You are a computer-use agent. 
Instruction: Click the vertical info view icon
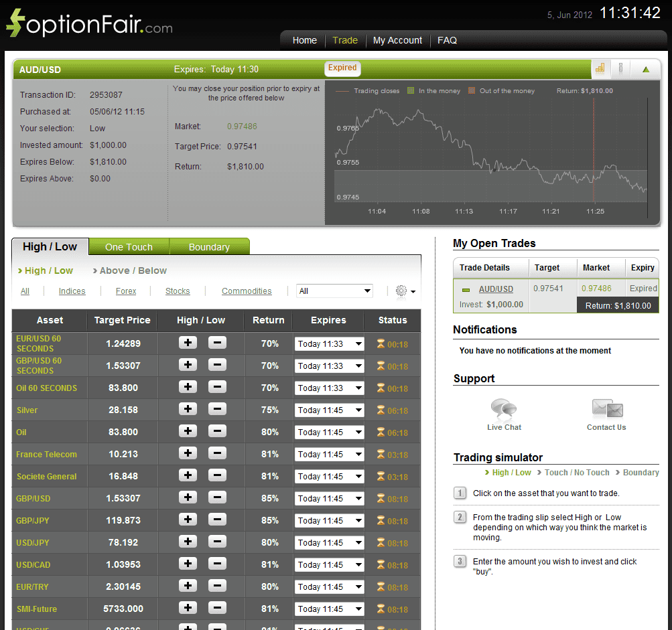click(x=620, y=68)
